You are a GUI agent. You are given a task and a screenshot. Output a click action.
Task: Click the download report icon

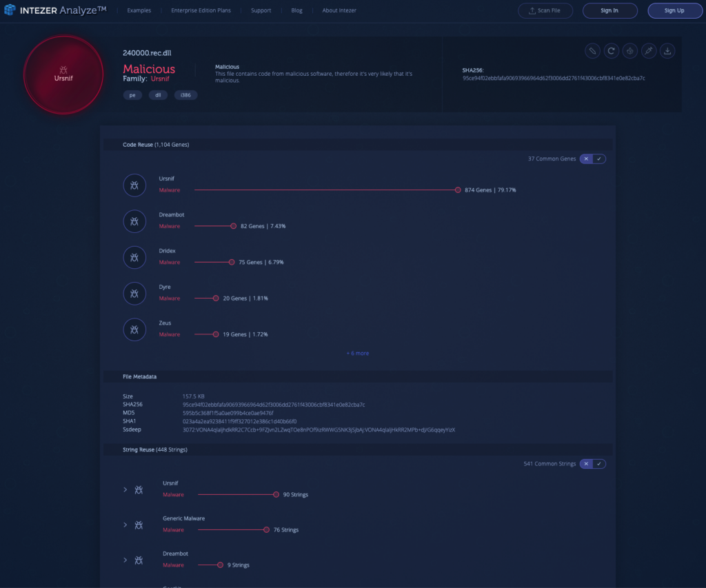(667, 50)
